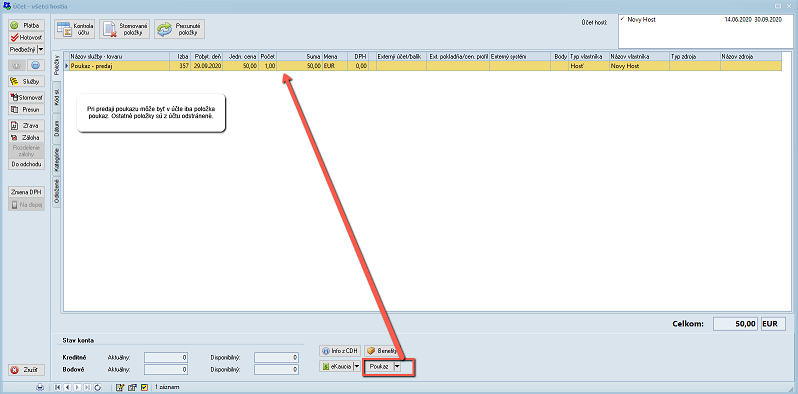
Task: Open Presunuté položky toolbar item
Action: click(180, 30)
